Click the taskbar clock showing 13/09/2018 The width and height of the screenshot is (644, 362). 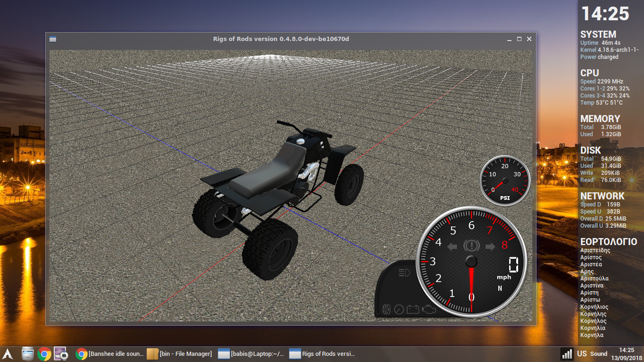pyautogui.click(x=626, y=354)
